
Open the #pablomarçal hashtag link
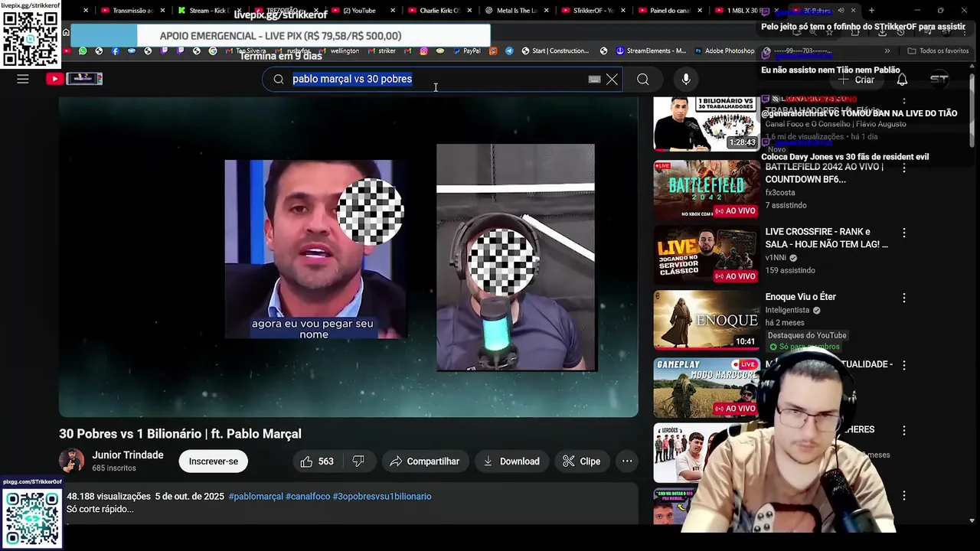pos(256,497)
